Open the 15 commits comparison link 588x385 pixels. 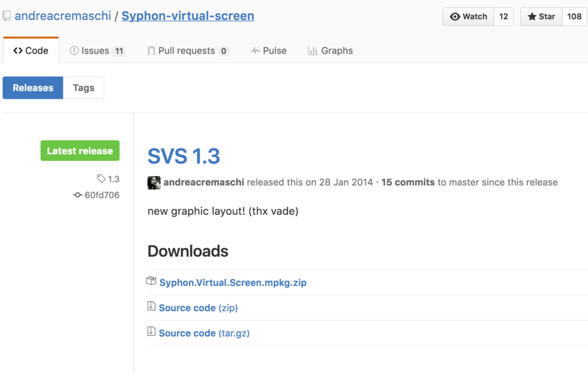click(408, 182)
